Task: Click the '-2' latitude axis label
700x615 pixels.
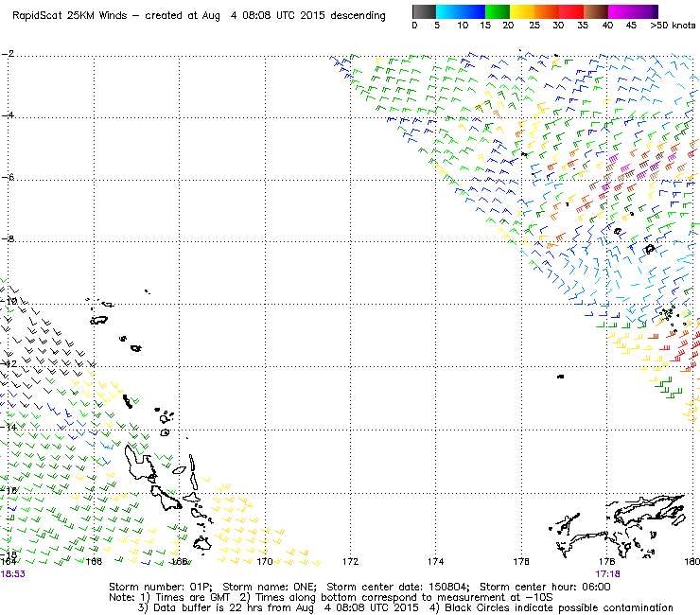Action: coord(8,54)
